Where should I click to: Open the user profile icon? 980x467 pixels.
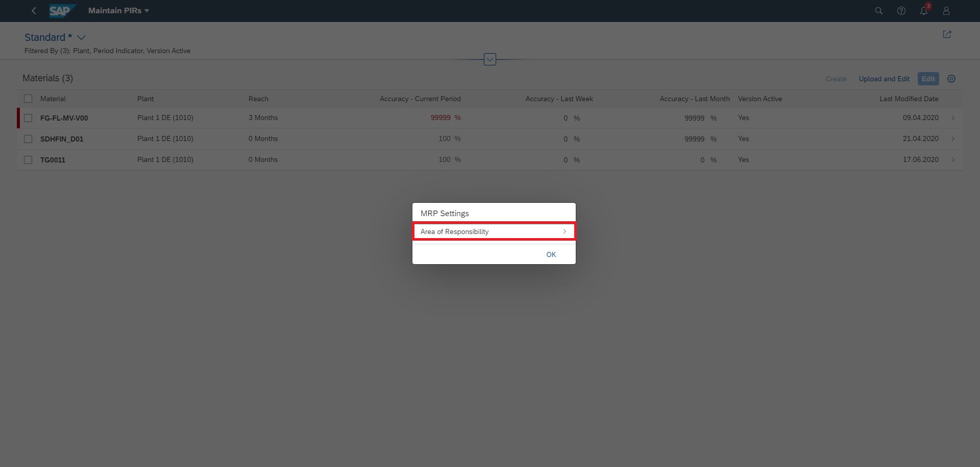click(946, 11)
